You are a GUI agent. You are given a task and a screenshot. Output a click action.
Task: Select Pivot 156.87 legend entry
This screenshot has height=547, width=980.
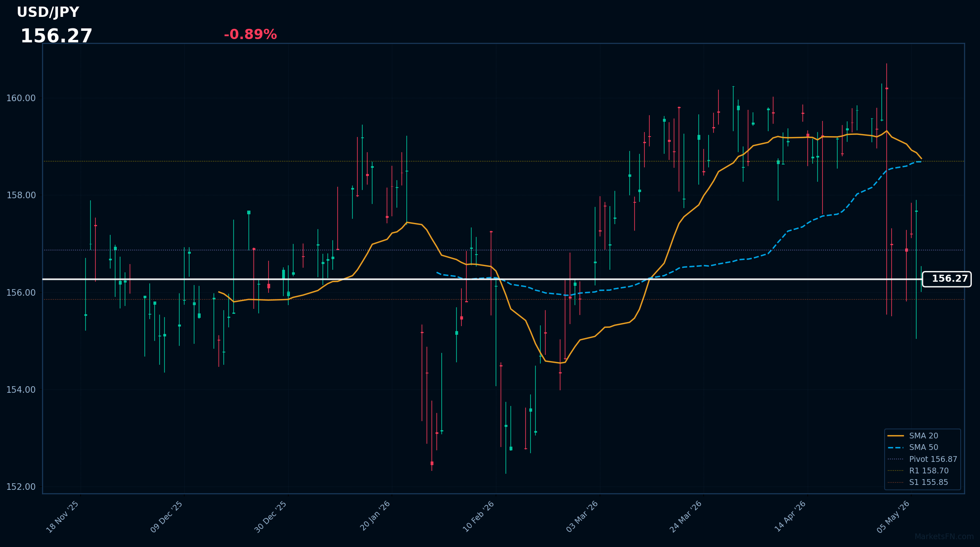click(x=922, y=459)
